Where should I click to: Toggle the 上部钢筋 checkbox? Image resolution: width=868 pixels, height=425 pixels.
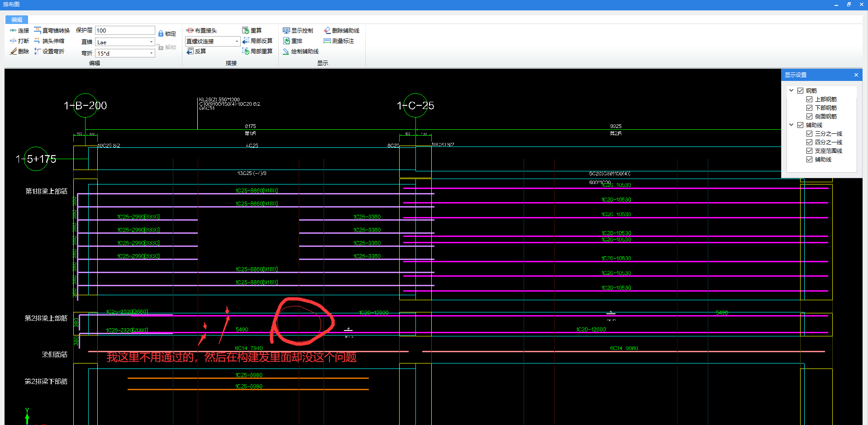(x=809, y=99)
